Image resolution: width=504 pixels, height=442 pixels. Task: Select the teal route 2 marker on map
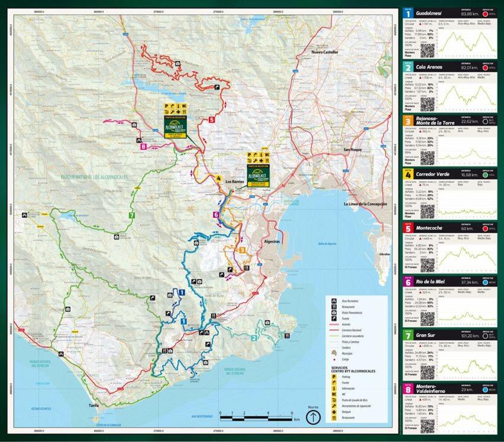254,338
